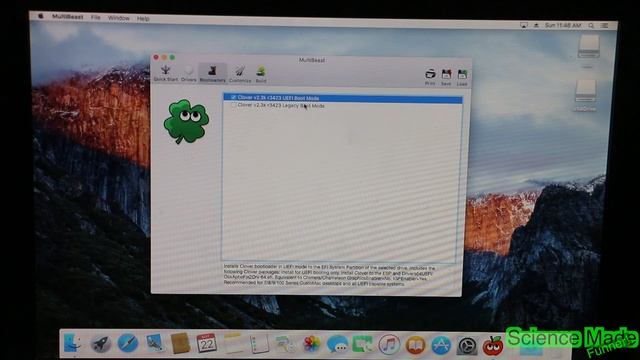The height and width of the screenshot is (360, 640).
Task: Open App Store from the dock
Action: (x=442, y=345)
